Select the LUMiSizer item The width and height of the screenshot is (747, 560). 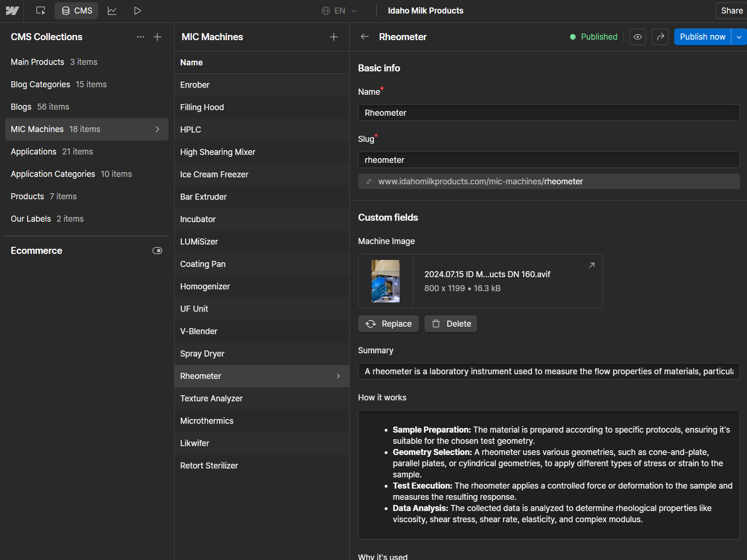[262, 242]
